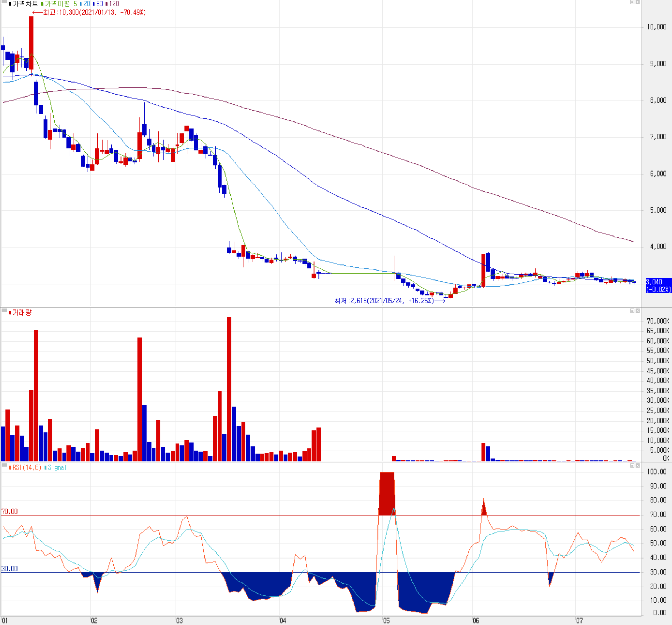Click the gray handle beside 거래량 legend
The width and height of the screenshot is (672, 625).
(4, 311)
